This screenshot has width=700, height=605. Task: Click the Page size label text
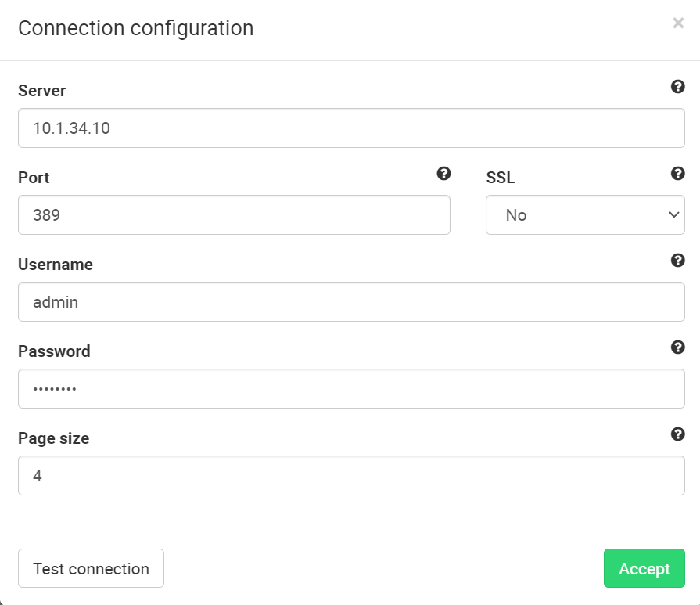pyautogui.click(x=54, y=438)
